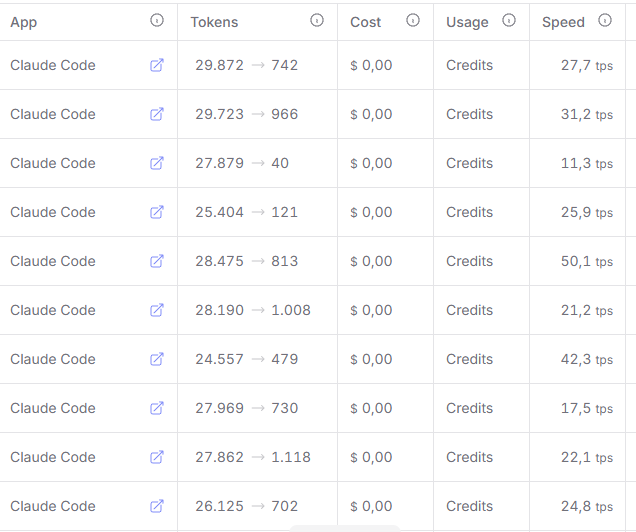This screenshot has width=636, height=532.
Task: Click the $ 0,00 cost in 22,1 tps row
Action: (371, 457)
